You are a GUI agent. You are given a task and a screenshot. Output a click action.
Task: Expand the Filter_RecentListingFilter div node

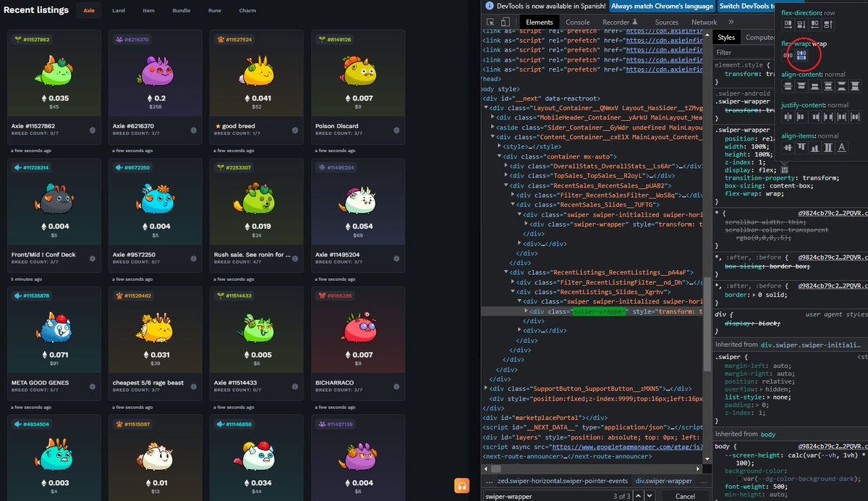(512, 282)
